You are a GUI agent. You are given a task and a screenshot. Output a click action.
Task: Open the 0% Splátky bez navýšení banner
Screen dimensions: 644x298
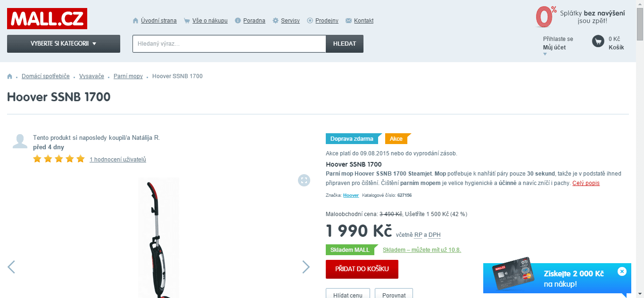coord(580,17)
